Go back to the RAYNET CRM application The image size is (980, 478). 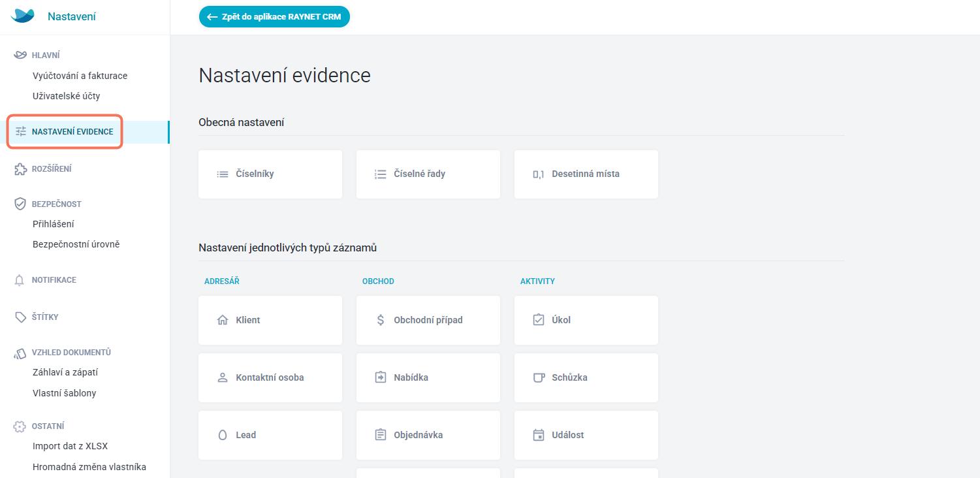tap(274, 17)
